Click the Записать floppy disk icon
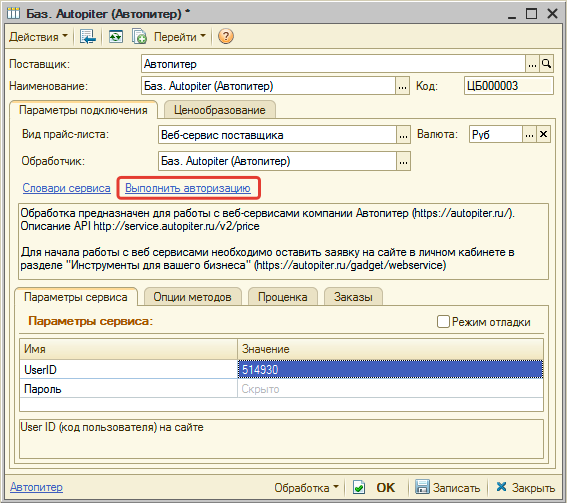 (422, 487)
